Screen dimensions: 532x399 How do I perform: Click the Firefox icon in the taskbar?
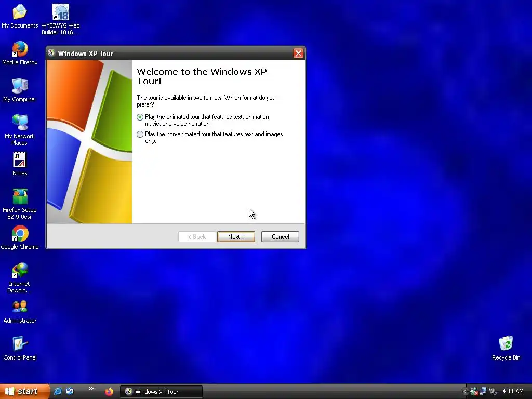pyautogui.click(x=109, y=392)
